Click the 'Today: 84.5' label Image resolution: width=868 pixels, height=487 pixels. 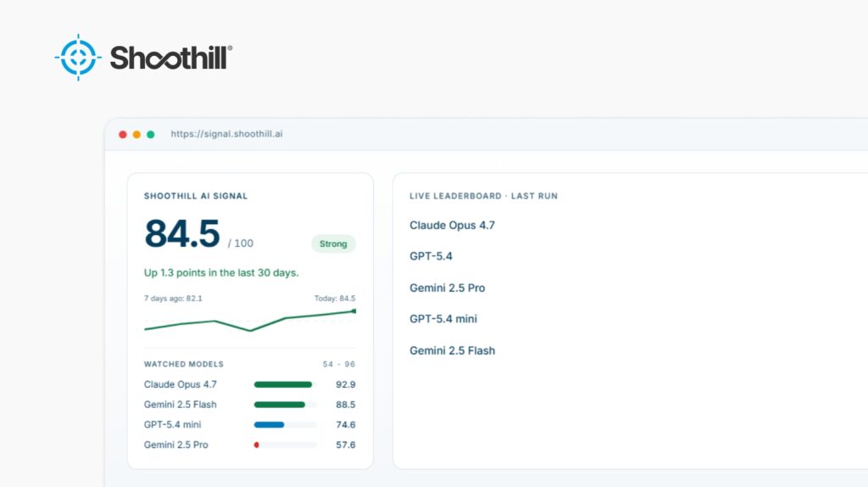335,298
